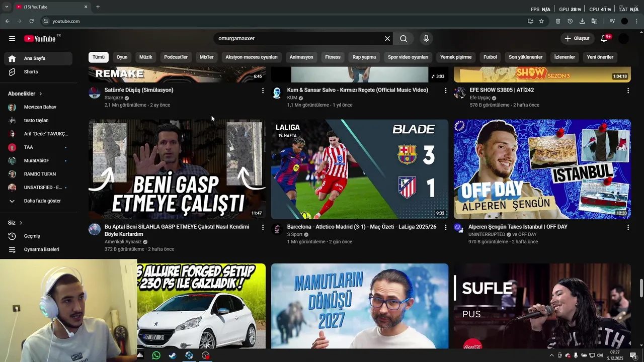Select the Fitness filter chip
644x362 pixels.
click(x=333, y=57)
